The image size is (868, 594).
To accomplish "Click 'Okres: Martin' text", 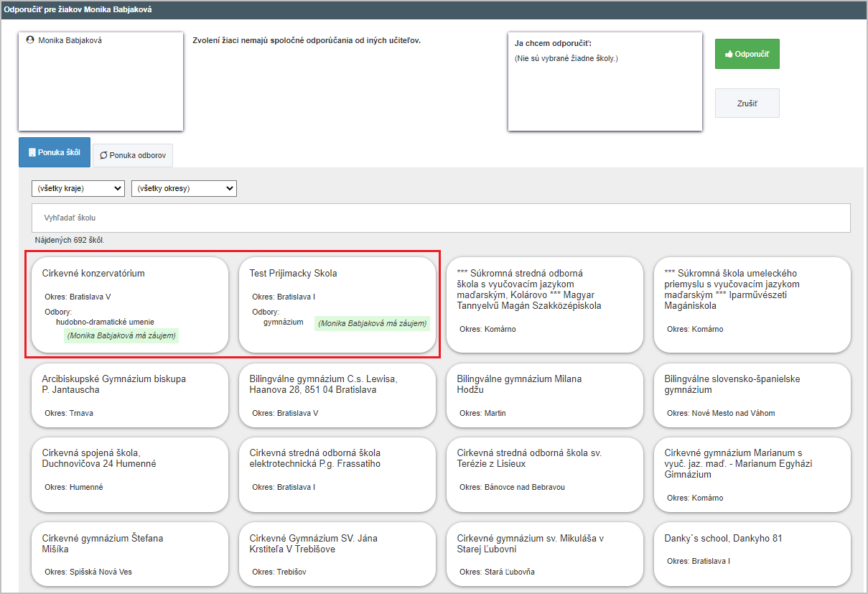I will click(x=482, y=413).
